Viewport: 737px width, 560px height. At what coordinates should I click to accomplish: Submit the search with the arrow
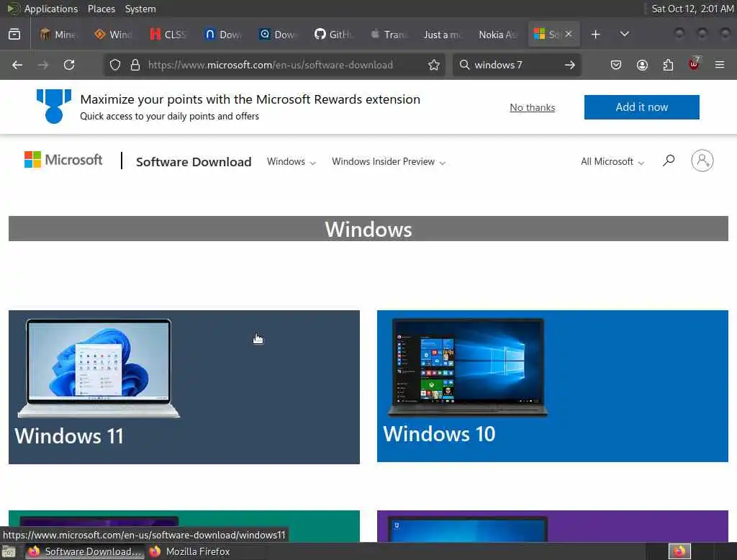coord(570,65)
